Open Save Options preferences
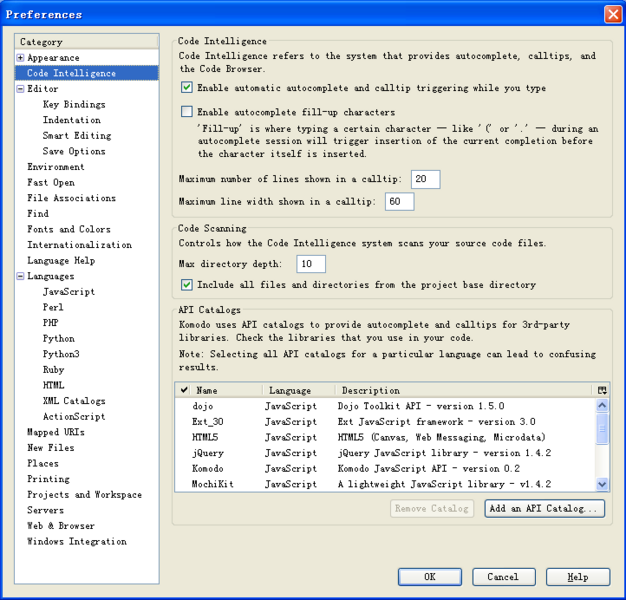626x600 pixels. click(74, 151)
